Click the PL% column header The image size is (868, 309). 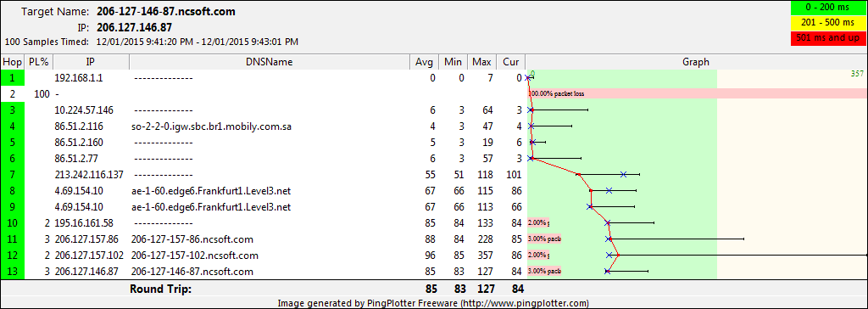click(39, 62)
